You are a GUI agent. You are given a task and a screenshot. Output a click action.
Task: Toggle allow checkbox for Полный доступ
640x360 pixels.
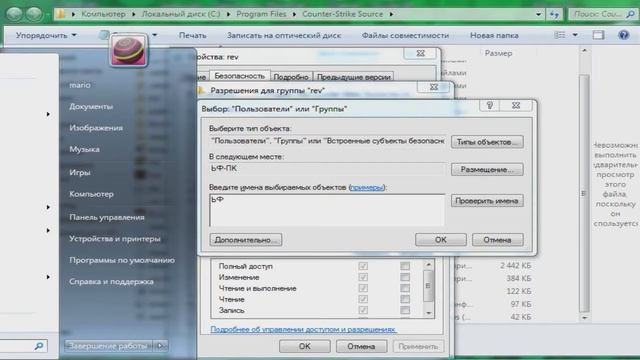tap(363, 266)
